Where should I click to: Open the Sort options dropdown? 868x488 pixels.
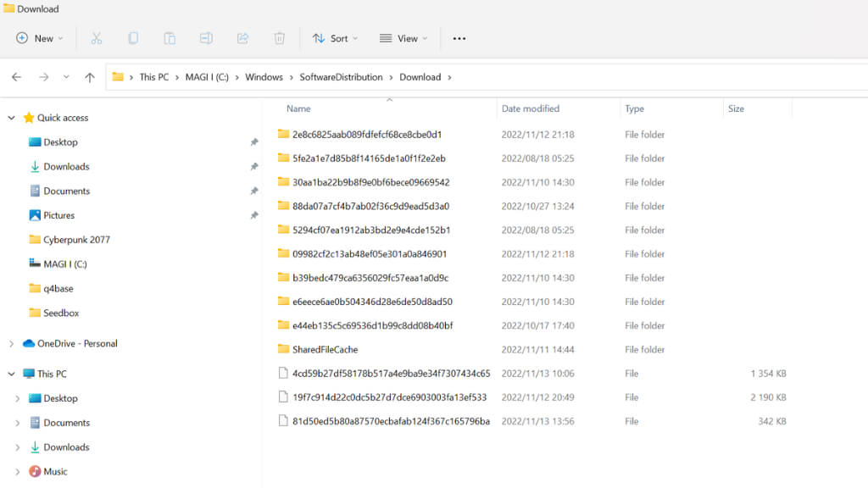[335, 38]
